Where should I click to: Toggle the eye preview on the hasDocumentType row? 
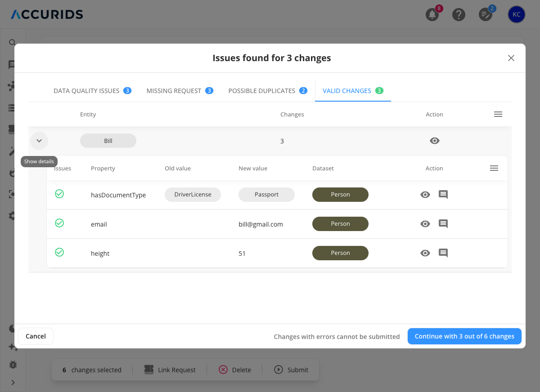(425, 195)
